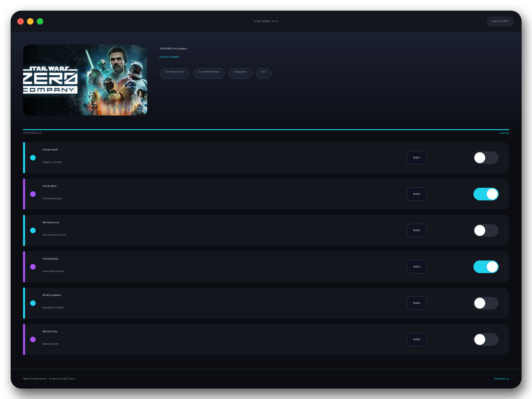Click the Turn-Based Tactics tag
This screenshot has height=399, width=532.
[175, 73]
